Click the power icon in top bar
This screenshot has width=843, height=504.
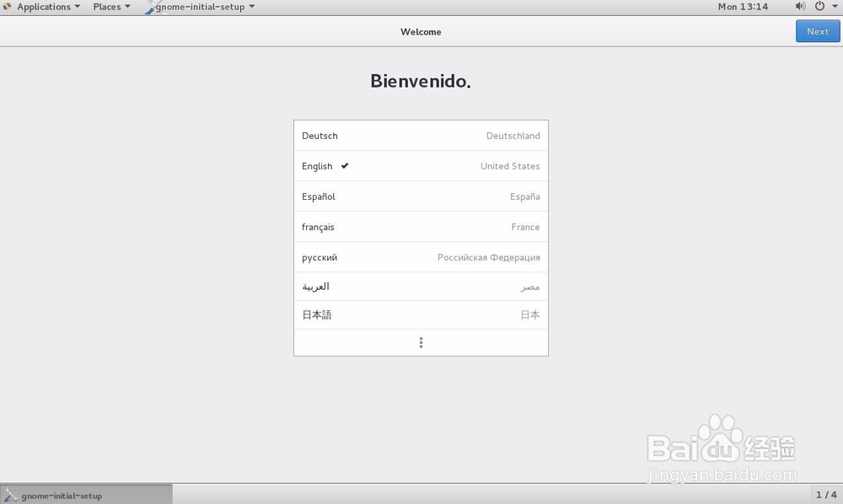[819, 7]
